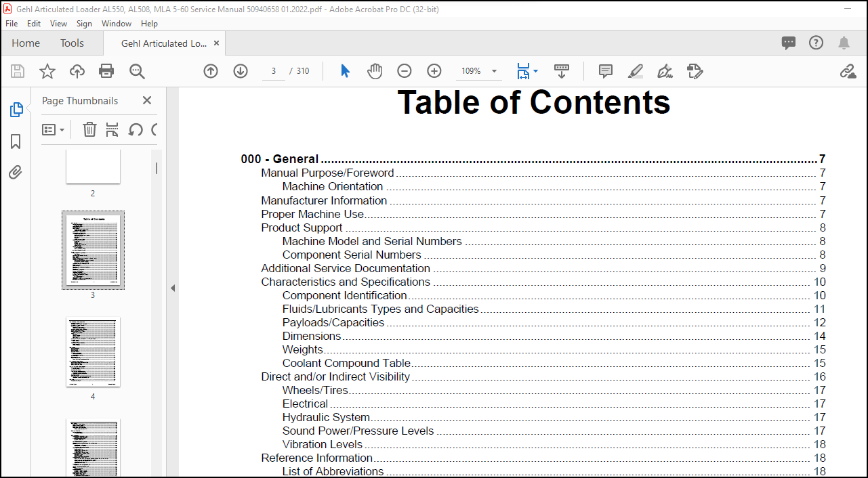Select the Gehl Articulated Loader document tab
The height and width of the screenshot is (478, 868).
point(164,43)
